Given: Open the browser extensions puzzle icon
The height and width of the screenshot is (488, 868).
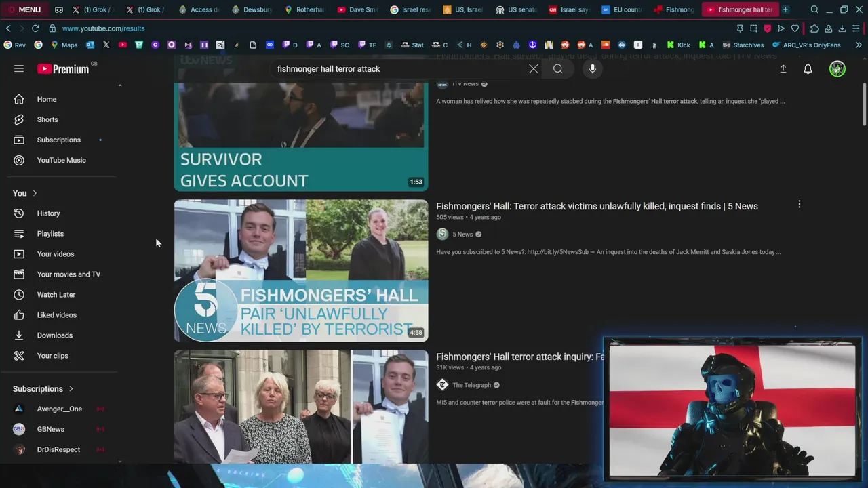Looking at the screenshot, I should [814, 28].
